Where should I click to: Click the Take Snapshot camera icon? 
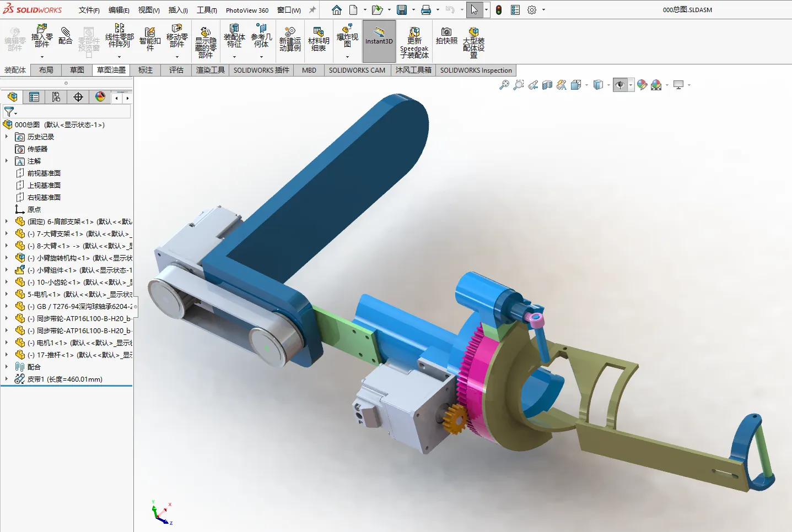point(446,36)
